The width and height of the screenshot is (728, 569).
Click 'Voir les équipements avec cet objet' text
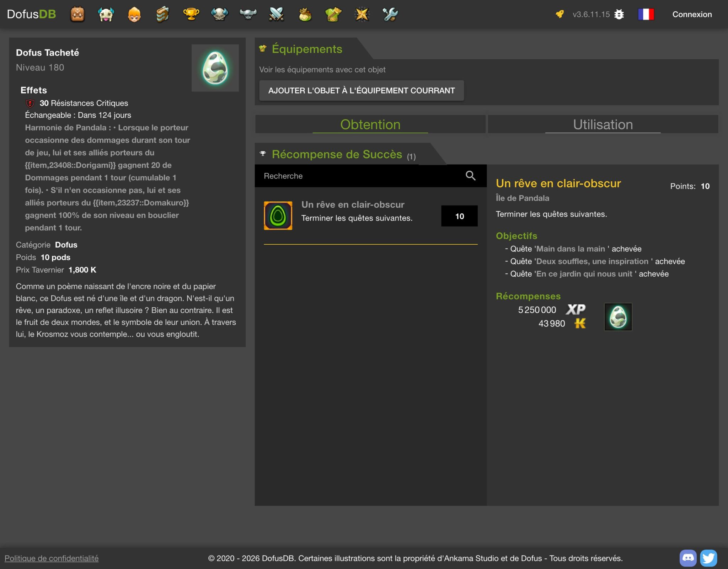coord(322,69)
